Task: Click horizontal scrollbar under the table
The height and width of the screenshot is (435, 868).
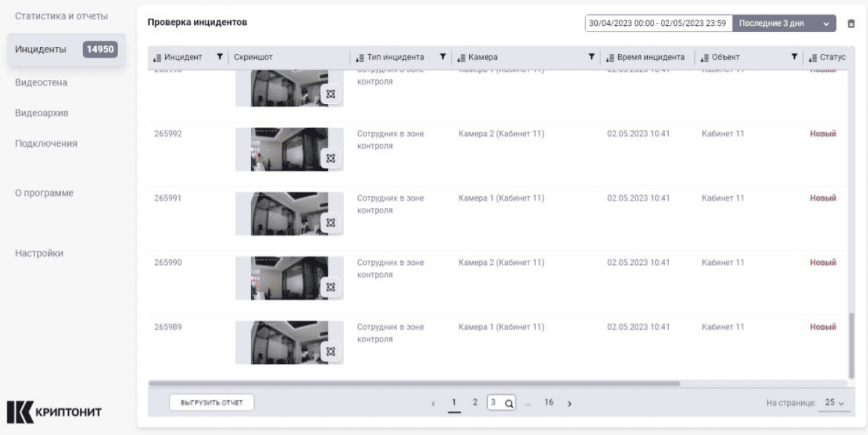Action: (414, 384)
